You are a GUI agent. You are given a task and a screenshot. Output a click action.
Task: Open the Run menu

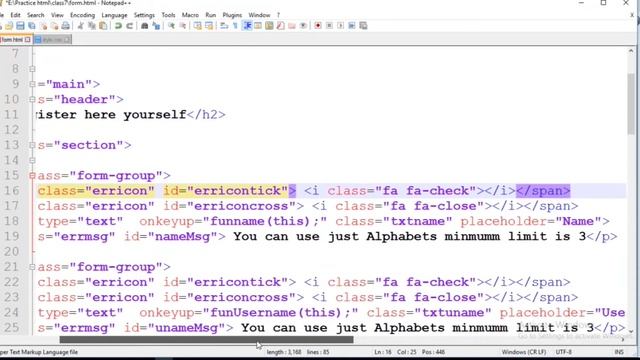tap(211, 15)
